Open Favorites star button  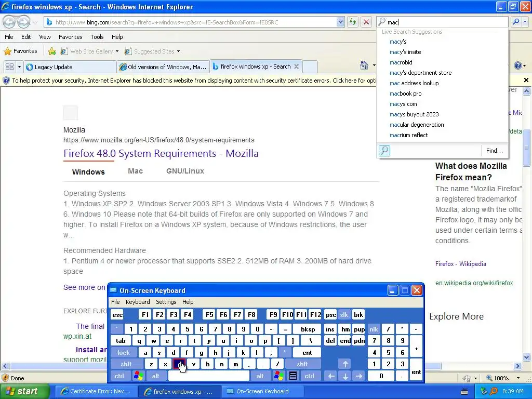click(x=21, y=51)
